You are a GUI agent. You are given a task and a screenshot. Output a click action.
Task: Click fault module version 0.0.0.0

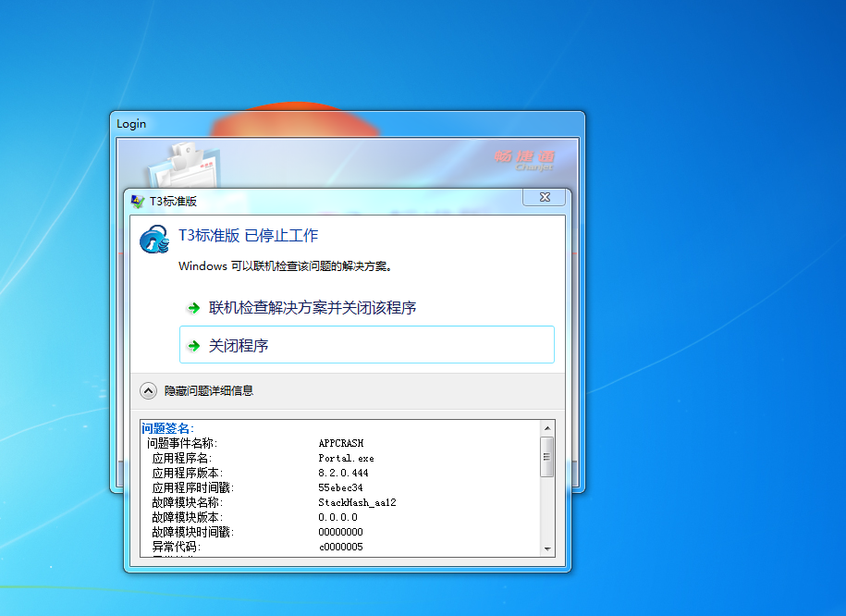pyautogui.click(x=337, y=517)
